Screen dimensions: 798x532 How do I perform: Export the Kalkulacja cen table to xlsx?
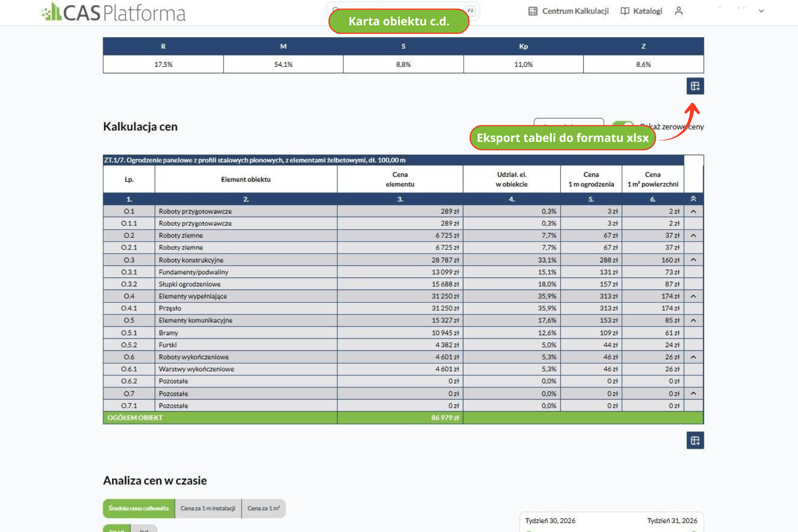[x=695, y=440]
